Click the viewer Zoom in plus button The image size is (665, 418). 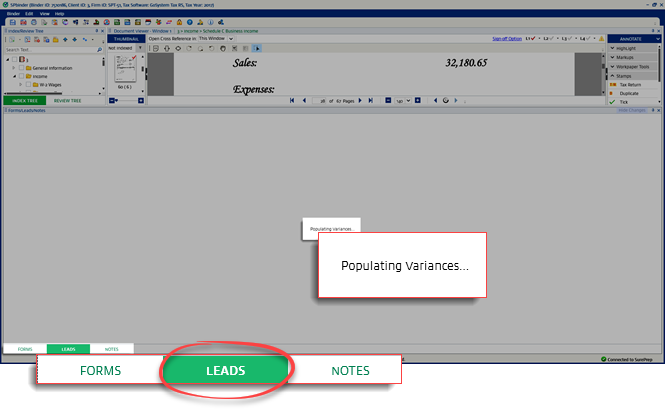tap(418, 100)
